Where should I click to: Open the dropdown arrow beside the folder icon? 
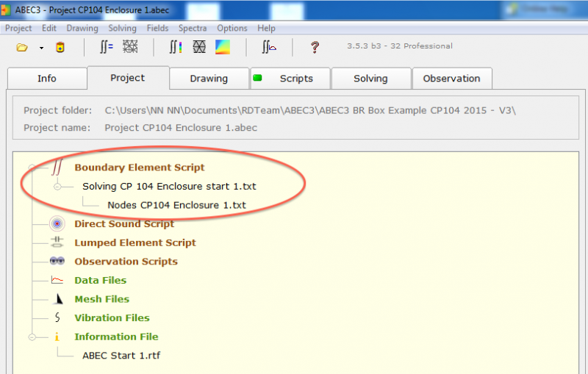41,48
